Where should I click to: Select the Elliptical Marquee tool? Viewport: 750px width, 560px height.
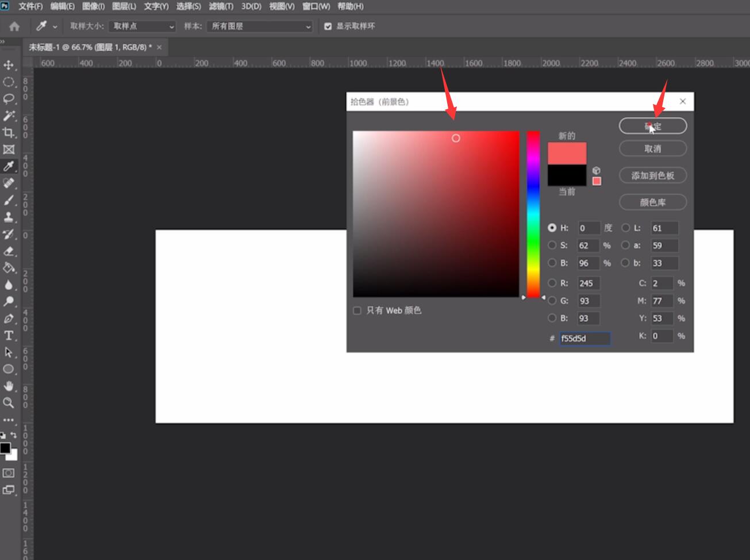[9, 82]
